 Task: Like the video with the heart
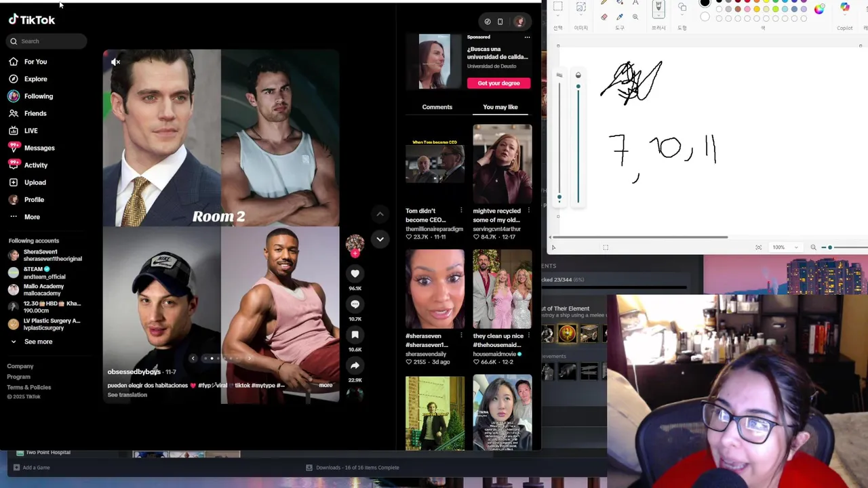point(355,274)
